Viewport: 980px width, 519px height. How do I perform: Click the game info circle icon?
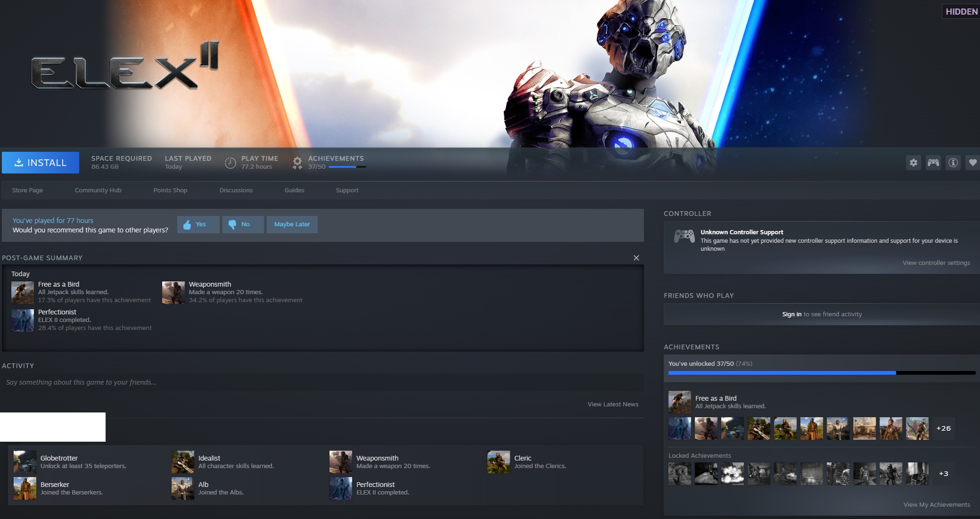pos(953,163)
